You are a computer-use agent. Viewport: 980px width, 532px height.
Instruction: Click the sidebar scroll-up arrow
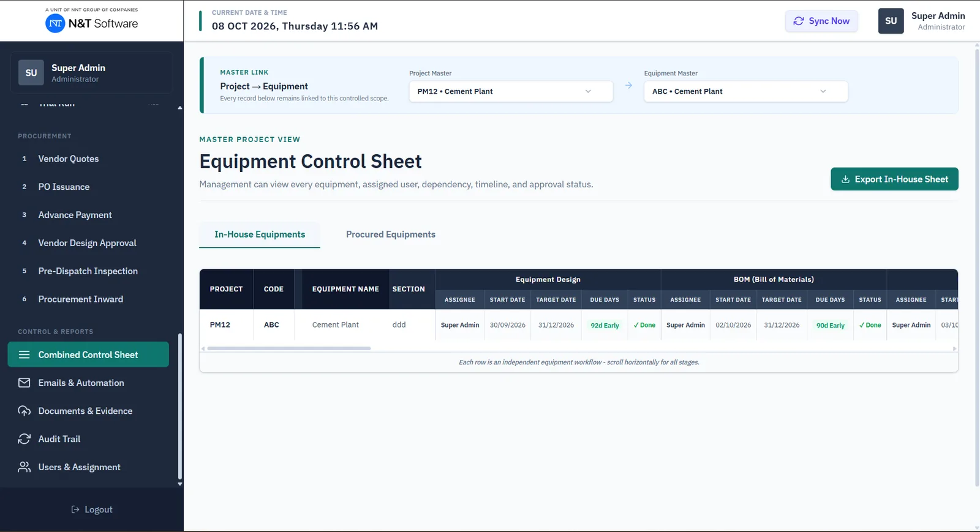click(179, 108)
